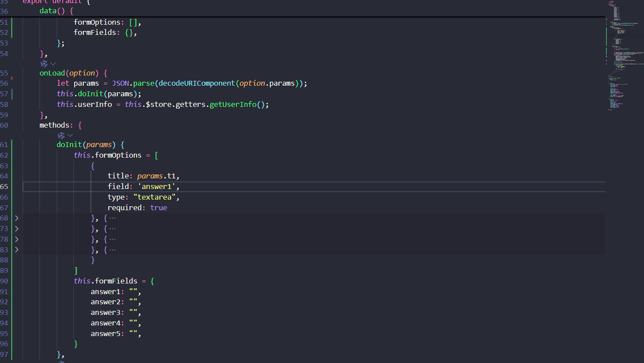This screenshot has width=644, height=363.
Task: Click 'let params' declaration on line 56
Action: point(78,83)
